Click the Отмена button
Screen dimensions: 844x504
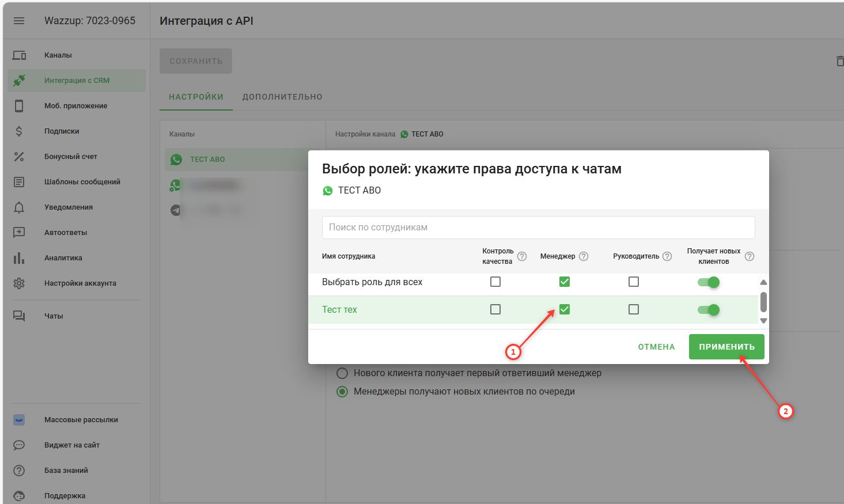pyautogui.click(x=656, y=347)
